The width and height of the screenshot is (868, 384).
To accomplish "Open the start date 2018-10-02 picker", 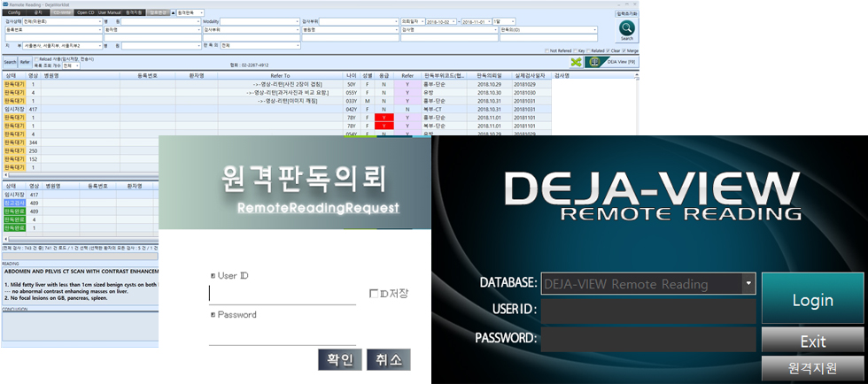I will [441, 21].
